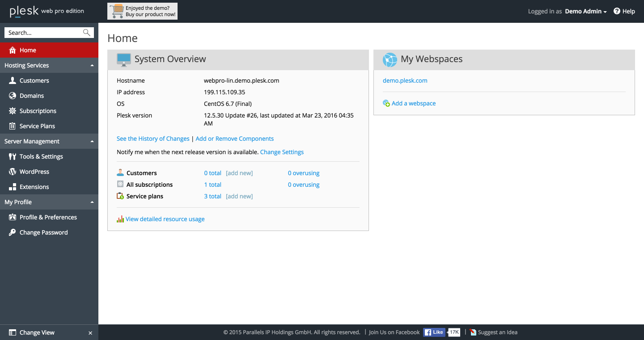
Task: Click add new next to Customers
Action: coord(239,173)
